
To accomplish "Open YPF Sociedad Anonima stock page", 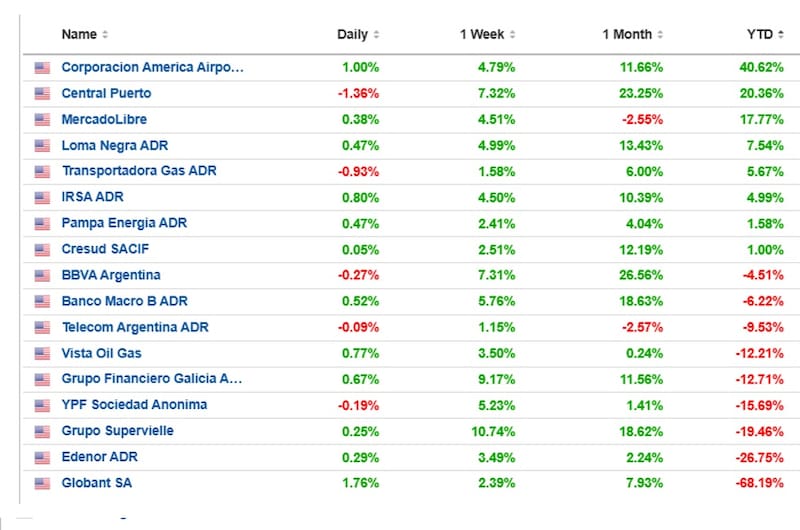I will (x=134, y=406).
